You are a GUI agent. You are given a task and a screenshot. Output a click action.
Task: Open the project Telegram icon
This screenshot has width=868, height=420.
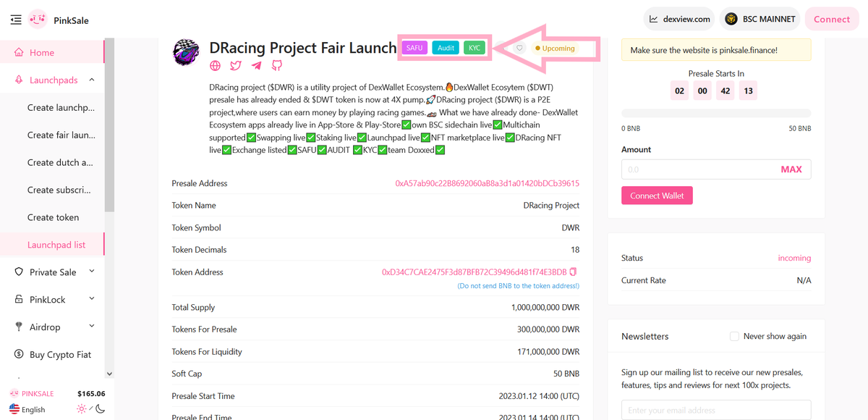tap(256, 66)
